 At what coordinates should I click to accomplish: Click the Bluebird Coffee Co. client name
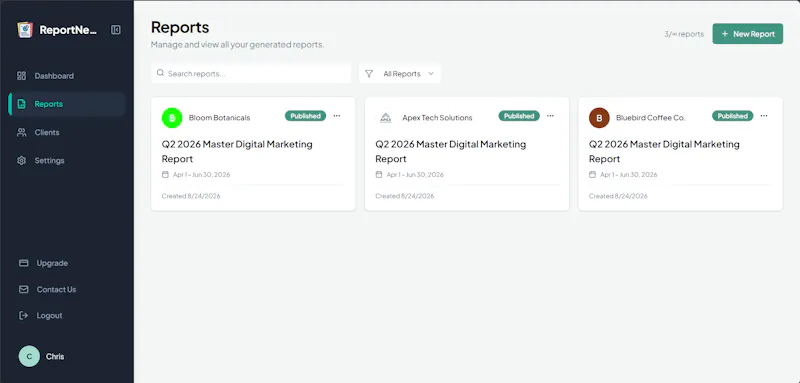pos(651,118)
